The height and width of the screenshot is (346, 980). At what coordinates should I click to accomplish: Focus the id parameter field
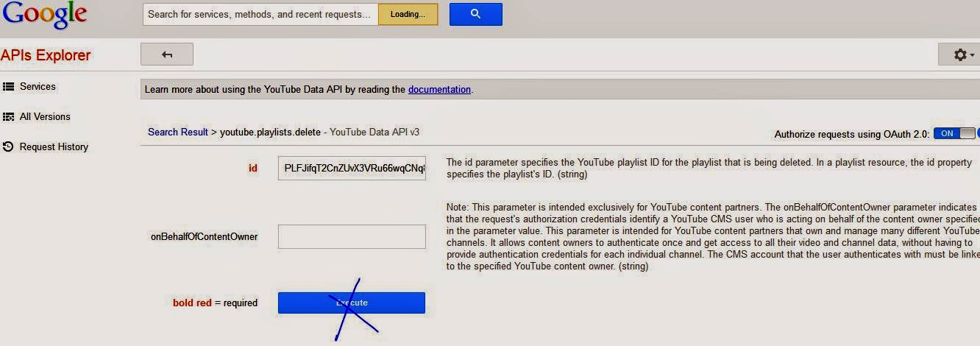click(x=352, y=168)
